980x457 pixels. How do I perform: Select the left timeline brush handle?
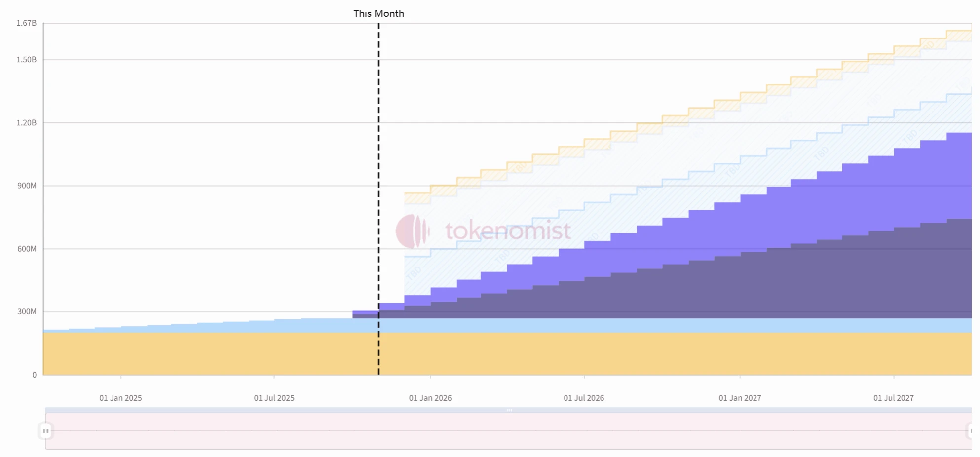[45, 430]
